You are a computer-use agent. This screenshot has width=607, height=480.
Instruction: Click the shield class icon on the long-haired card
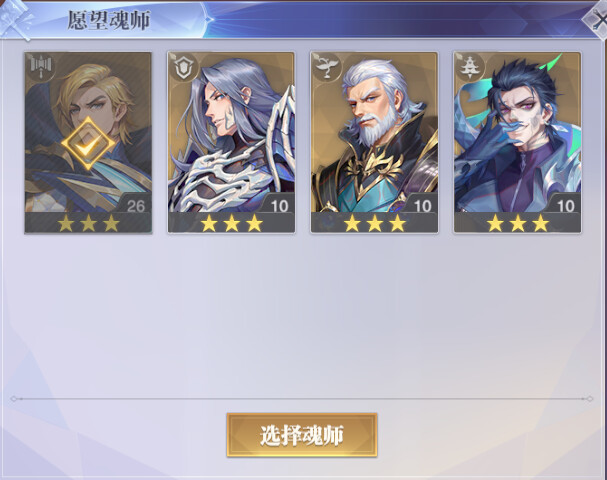click(183, 67)
